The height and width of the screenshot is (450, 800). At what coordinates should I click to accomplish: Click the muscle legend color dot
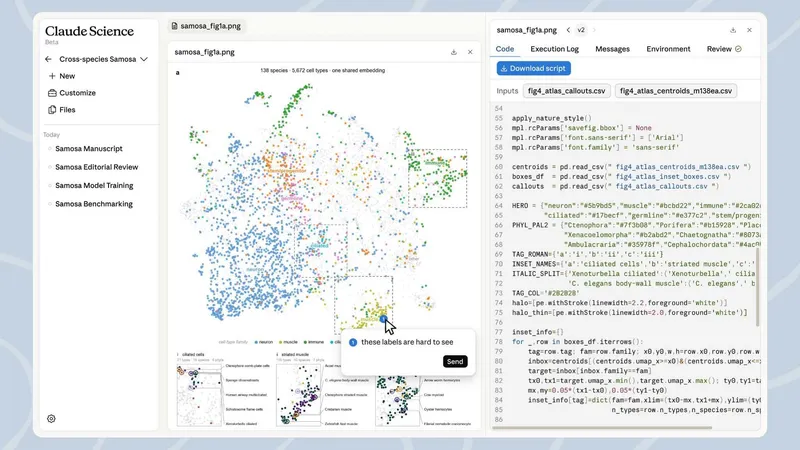(x=281, y=342)
